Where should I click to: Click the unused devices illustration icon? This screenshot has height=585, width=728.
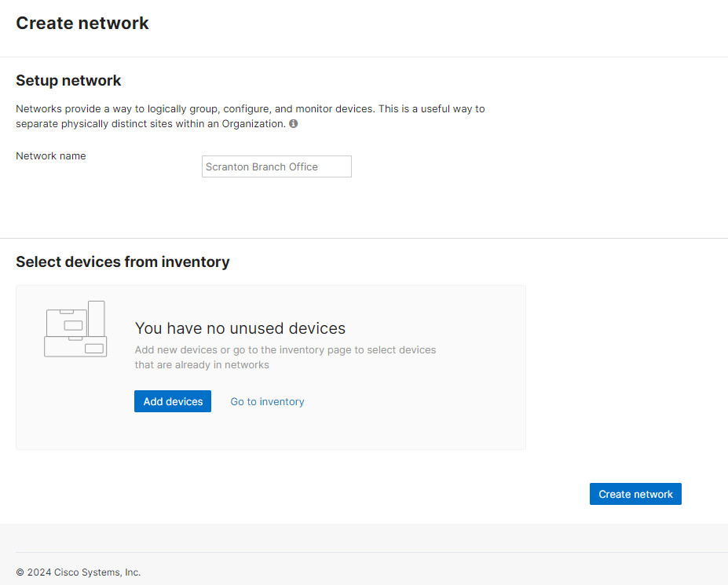75,330
